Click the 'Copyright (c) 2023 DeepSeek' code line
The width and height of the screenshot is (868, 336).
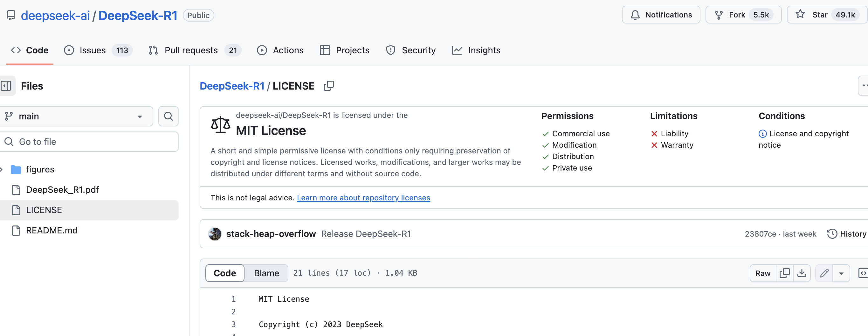tap(320, 325)
